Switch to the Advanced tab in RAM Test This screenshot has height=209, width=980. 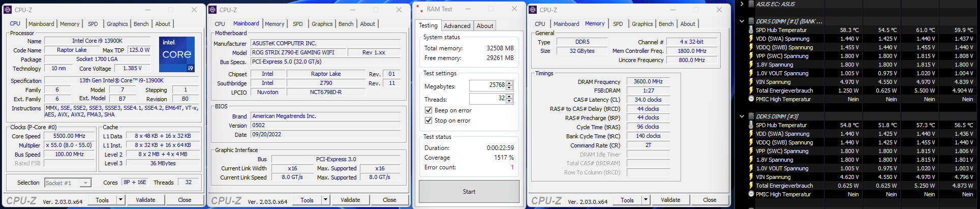(x=457, y=26)
